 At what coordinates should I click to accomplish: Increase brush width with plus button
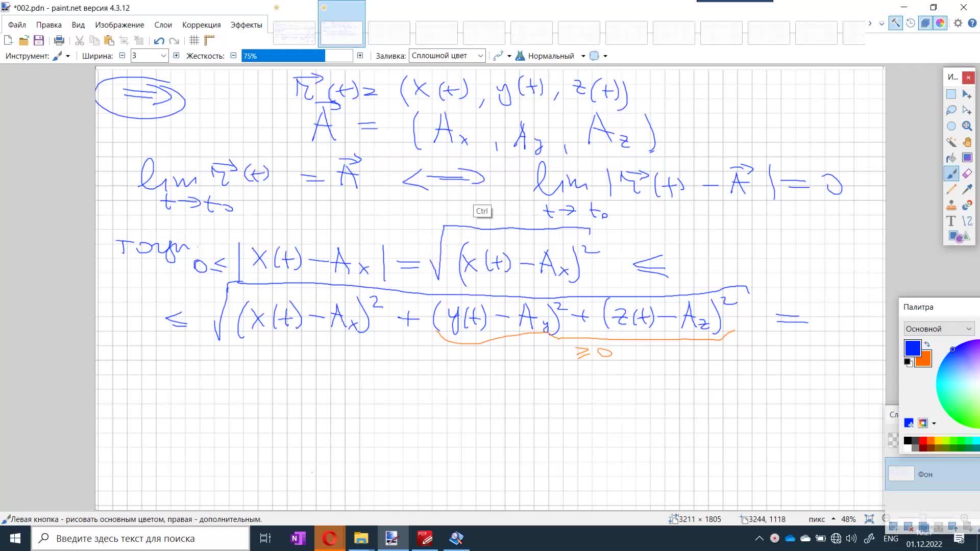[176, 55]
